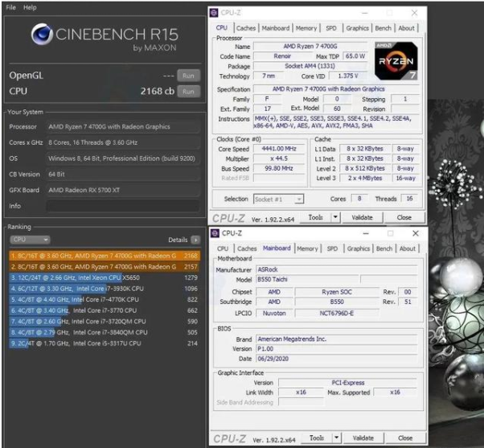Viewport: 484px width, 448px height.
Task: Click the CPU-Z icon in the lower window title bar
Action: coord(214,234)
